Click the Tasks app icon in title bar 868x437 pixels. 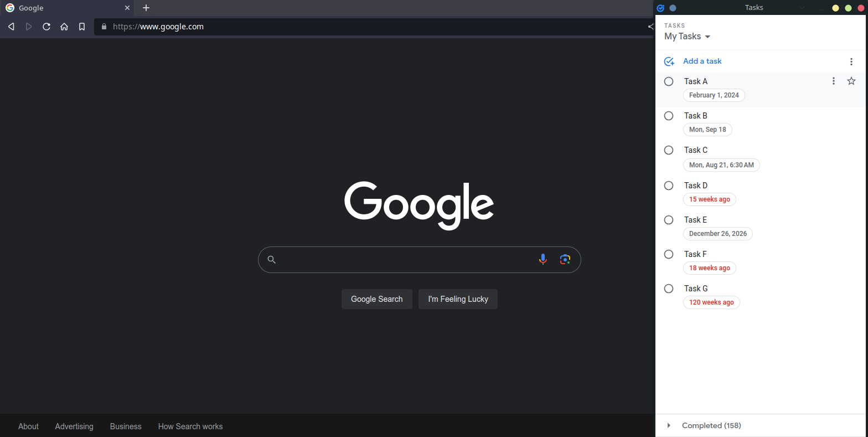(660, 8)
